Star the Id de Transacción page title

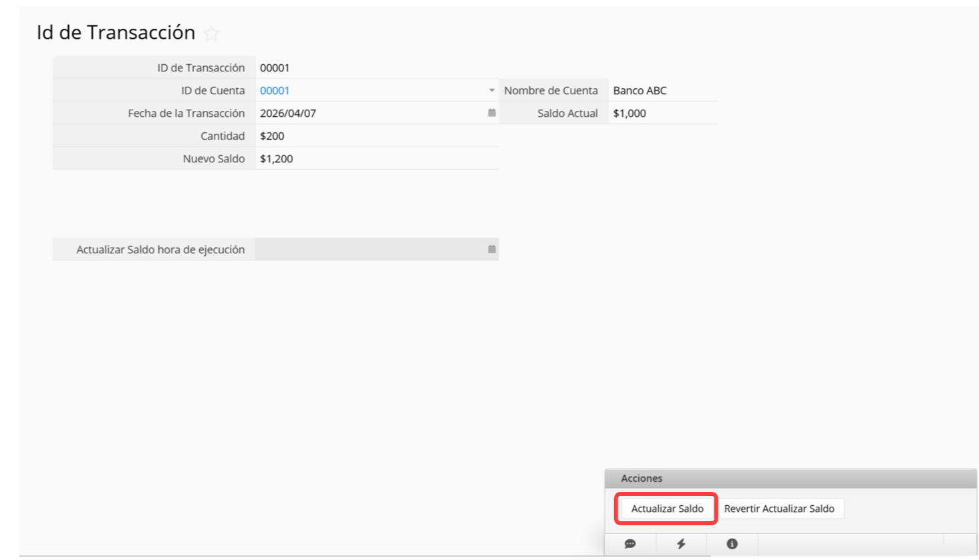click(x=211, y=33)
